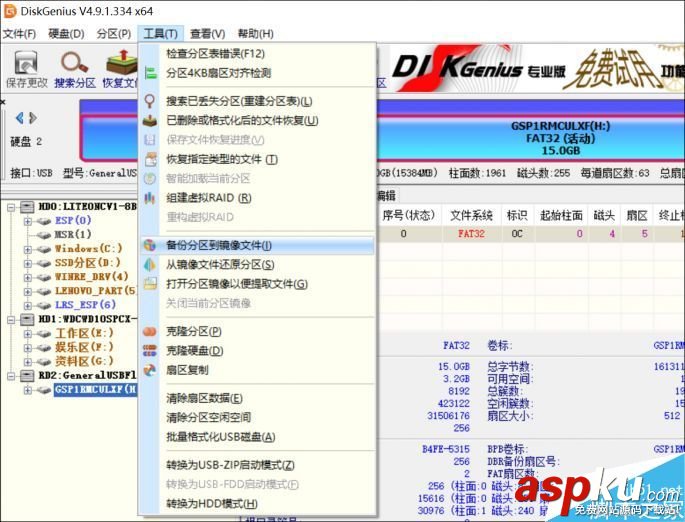The width and height of the screenshot is (685, 522).
Task: Click the icon beside 克隆硬盘
Action: point(150,350)
